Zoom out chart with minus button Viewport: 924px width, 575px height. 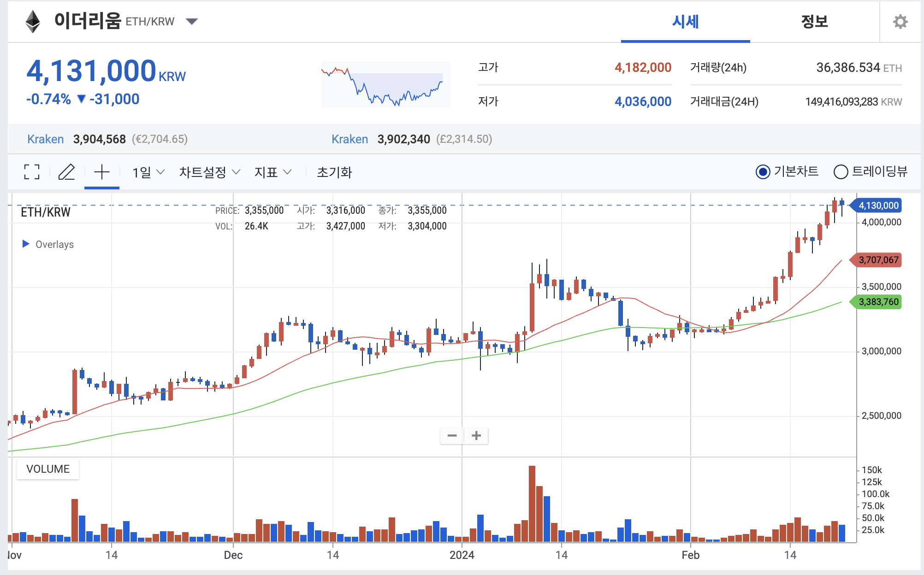tap(452, 435)
